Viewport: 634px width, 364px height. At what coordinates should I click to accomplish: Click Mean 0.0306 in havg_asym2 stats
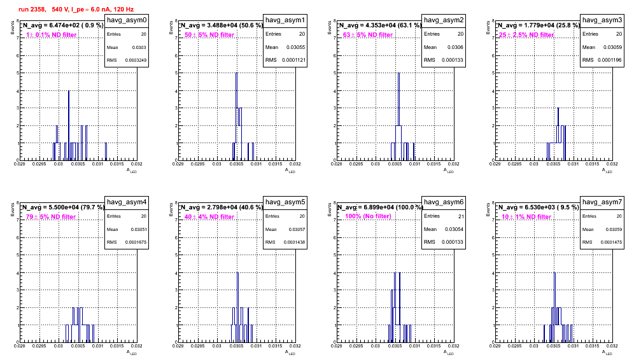(444, 47)
